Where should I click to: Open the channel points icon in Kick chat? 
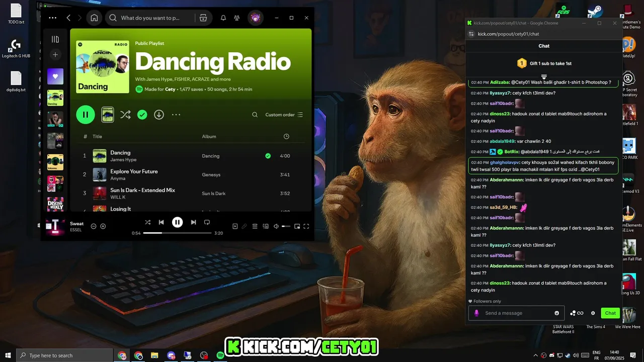click(577, 313)
